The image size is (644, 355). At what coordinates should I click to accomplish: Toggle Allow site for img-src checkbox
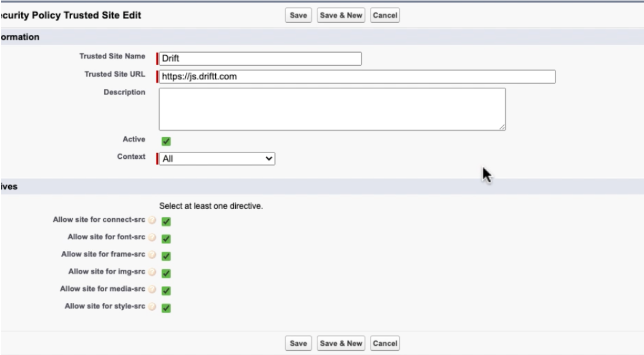click(x=166, y=273)
